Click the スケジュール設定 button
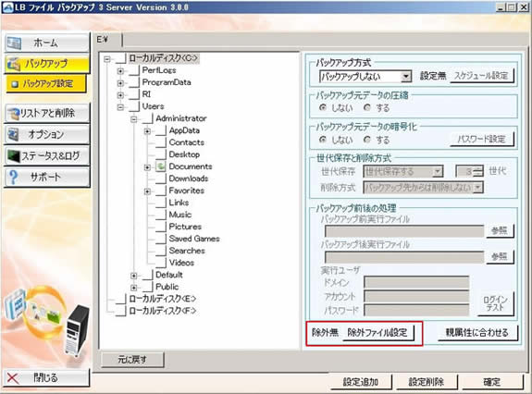 click(481, 76)
